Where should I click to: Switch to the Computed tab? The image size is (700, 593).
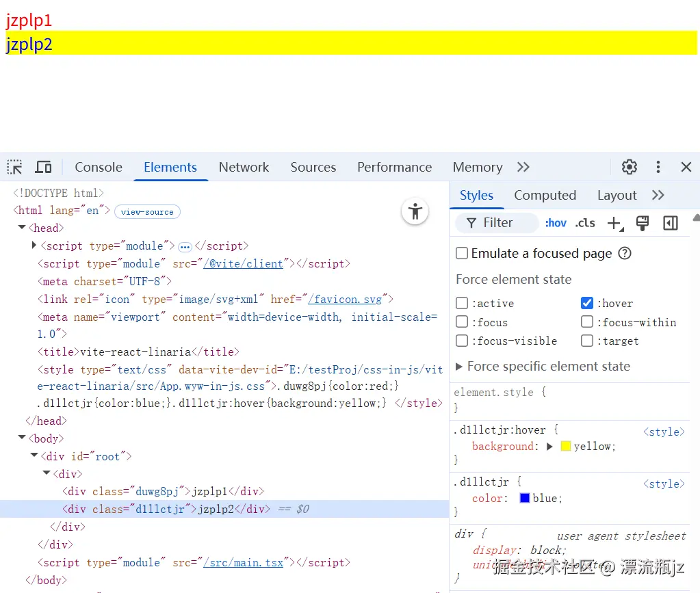point(545,195)
